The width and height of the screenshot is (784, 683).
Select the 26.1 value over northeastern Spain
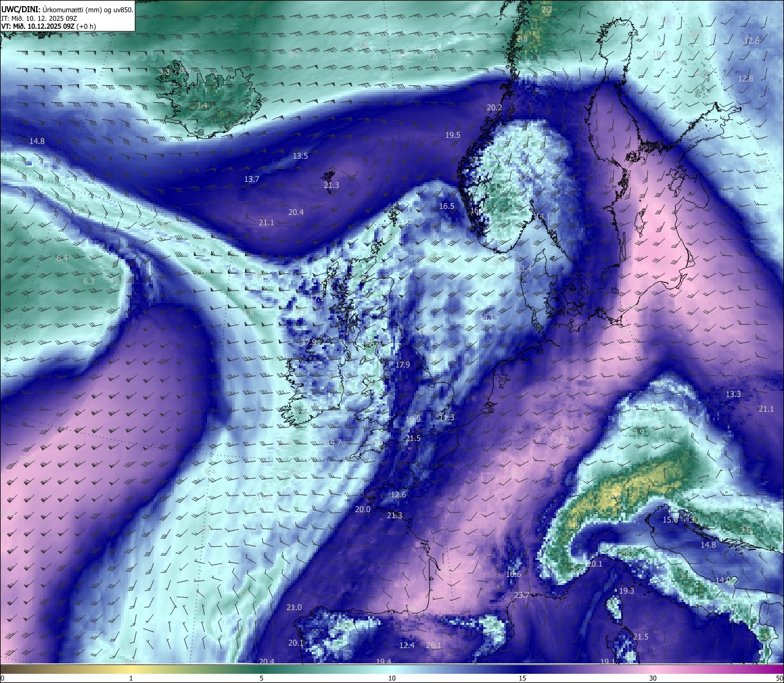tap(434, 646)
